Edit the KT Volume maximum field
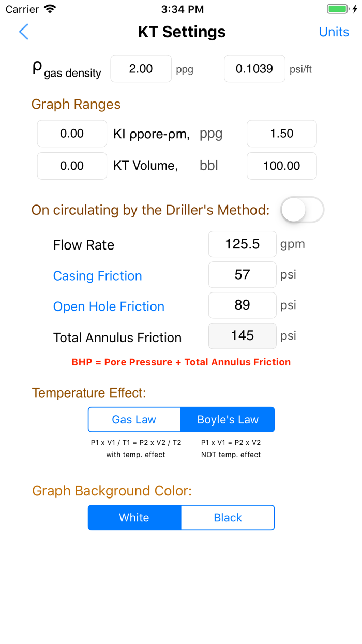Screen dimensions: 362x644 pyautogui.click(x=281, y=166)
